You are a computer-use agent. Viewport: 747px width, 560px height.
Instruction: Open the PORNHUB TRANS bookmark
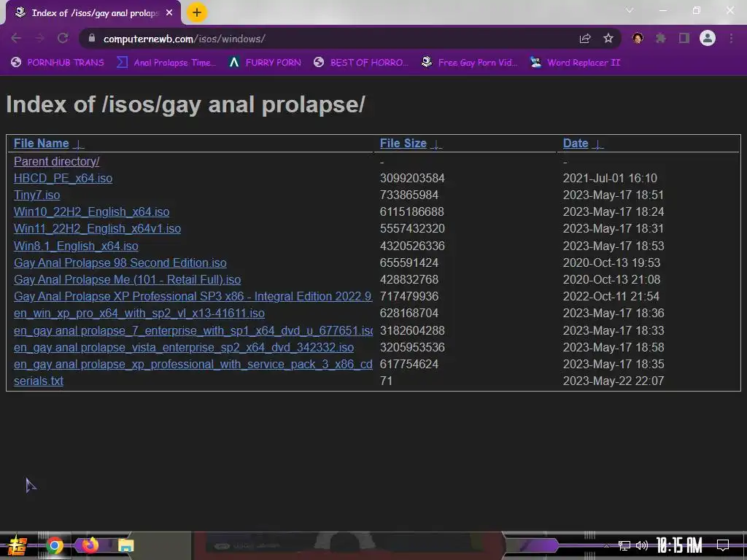[58, 63]
